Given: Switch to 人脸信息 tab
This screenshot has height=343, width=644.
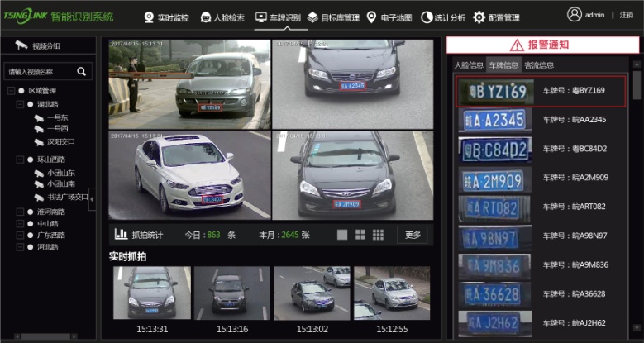Looking at the screenshot, I should [469, 65].
